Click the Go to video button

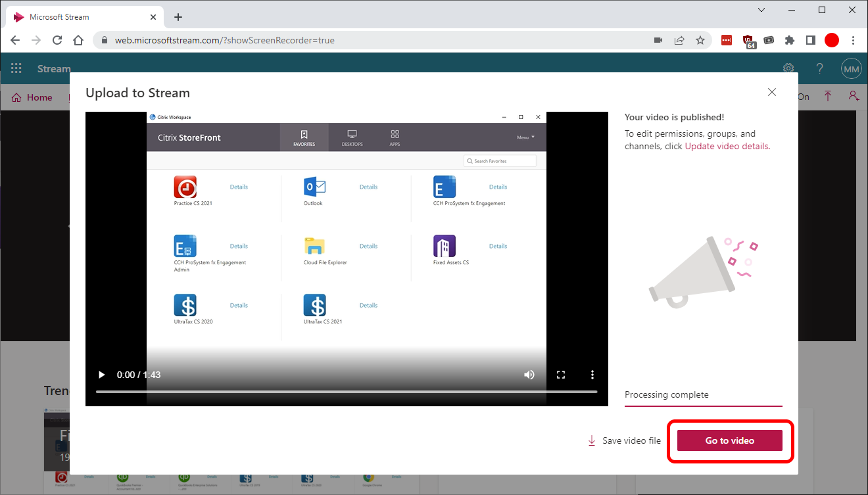tap(729, 440)
